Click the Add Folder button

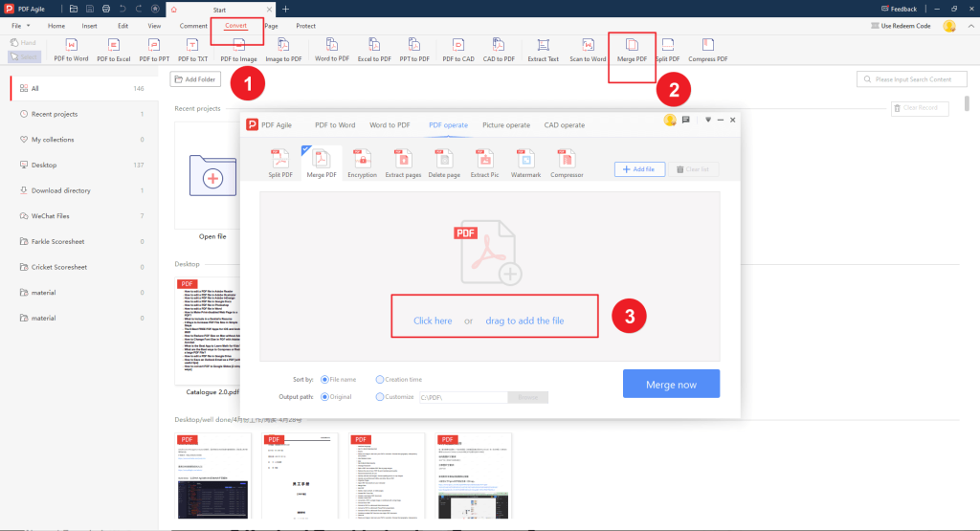[195, 79]
